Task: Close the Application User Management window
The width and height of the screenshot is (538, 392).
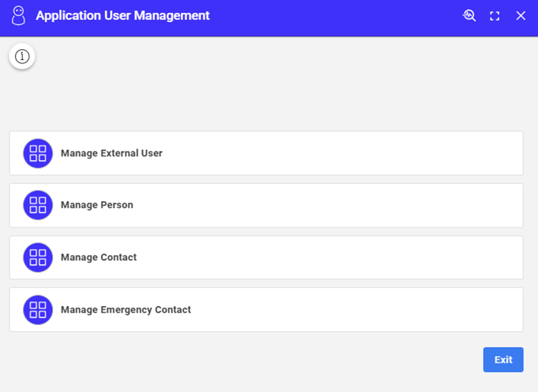Action: coord(521,16)
